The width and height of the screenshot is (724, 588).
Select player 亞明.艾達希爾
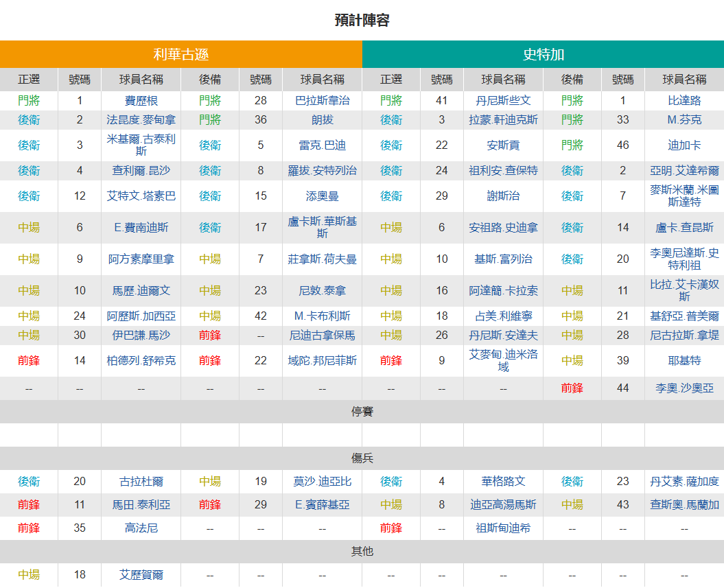pos(684,171)
